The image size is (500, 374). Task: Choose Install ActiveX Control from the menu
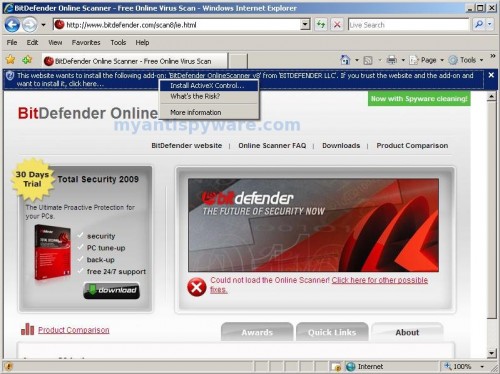[209, 86]
